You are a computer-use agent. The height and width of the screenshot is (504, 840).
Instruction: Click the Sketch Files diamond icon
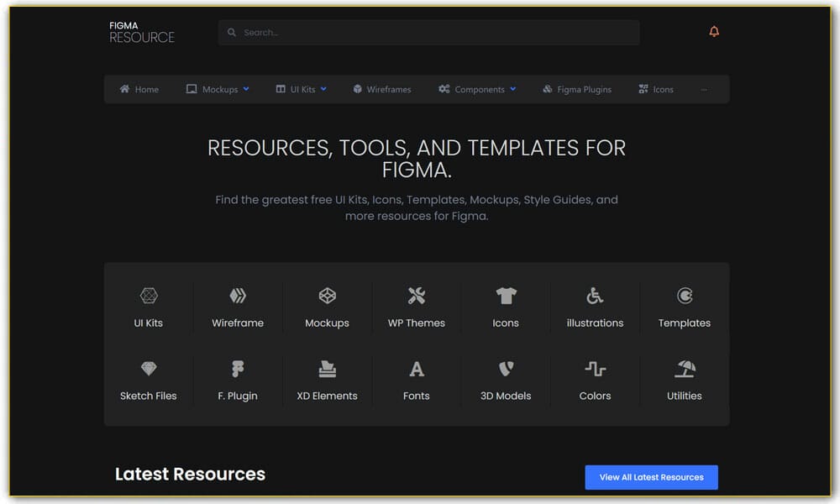149,369
